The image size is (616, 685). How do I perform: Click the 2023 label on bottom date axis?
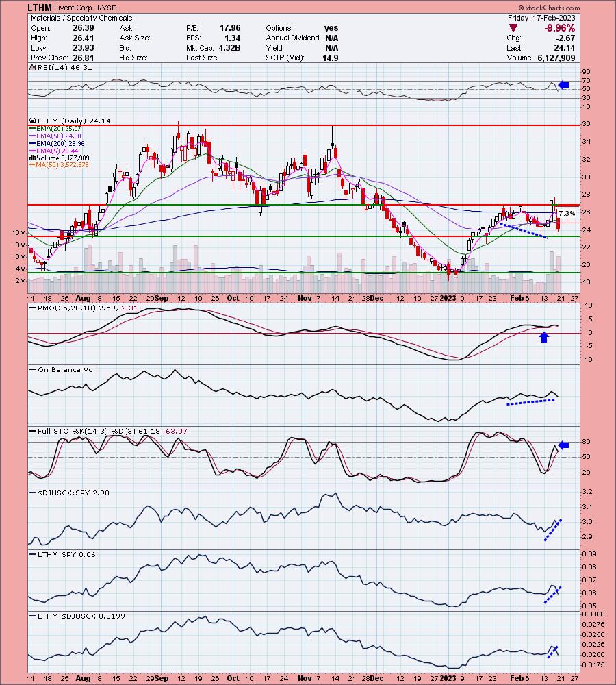(448, 678)
